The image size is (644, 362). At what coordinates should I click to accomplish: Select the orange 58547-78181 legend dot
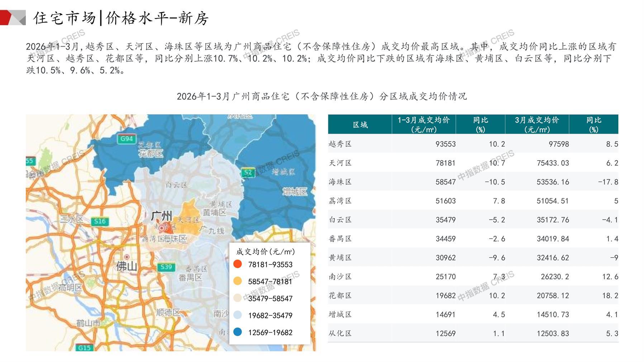[x=238, y=281]
